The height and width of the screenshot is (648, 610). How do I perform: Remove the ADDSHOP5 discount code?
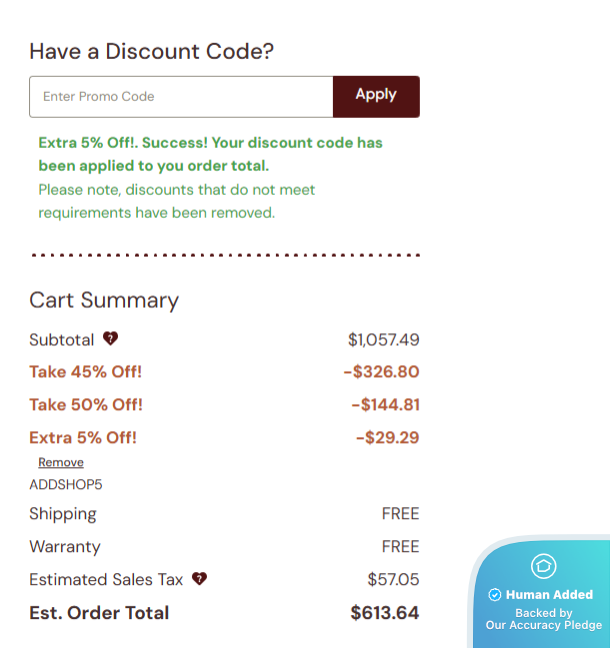[x=61, y=463]
